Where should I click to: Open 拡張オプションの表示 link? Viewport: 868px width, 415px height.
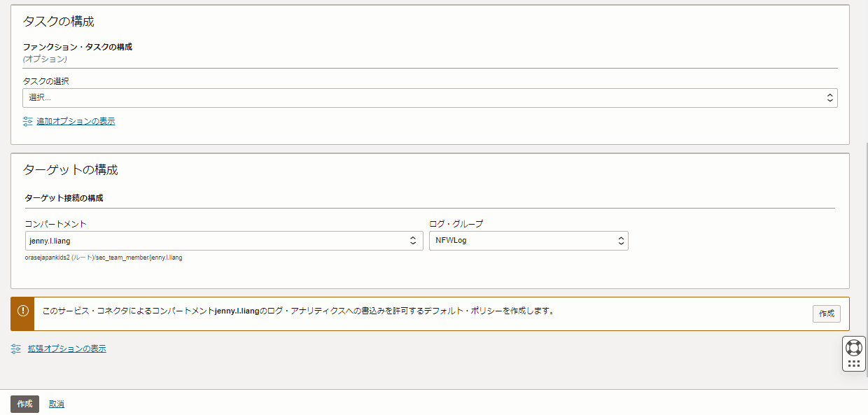coord(67,348)
